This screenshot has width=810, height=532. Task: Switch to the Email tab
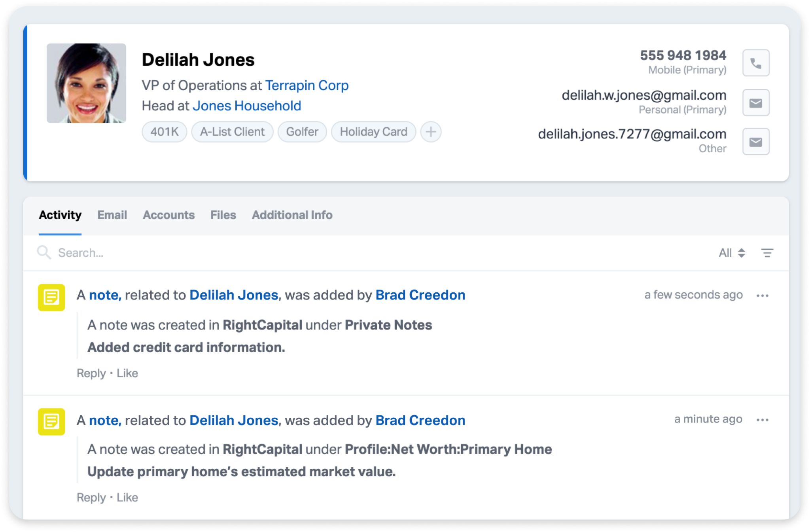click(112, 215)
